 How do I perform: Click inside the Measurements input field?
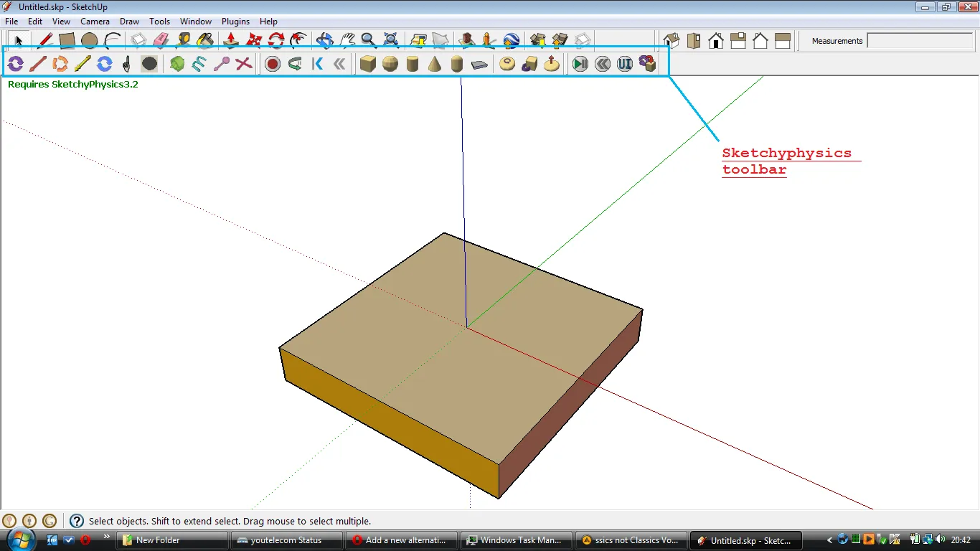tap(920, 41)
